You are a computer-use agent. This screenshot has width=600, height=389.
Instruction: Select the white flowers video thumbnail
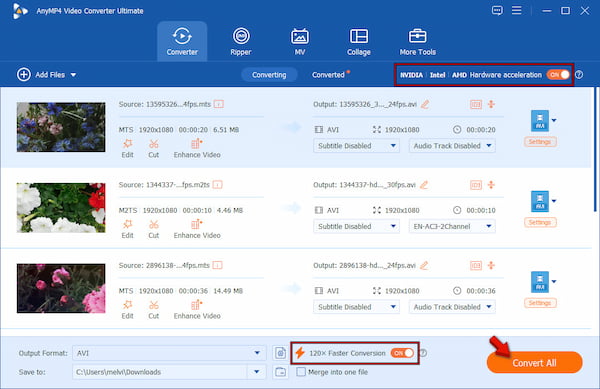[61, 208]
